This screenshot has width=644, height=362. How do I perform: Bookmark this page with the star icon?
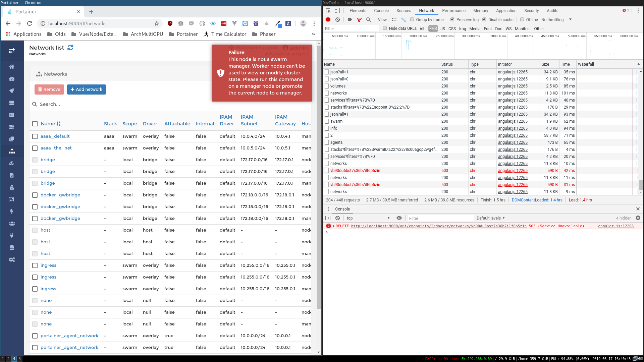pyautogui.click(x=157, y=23)
